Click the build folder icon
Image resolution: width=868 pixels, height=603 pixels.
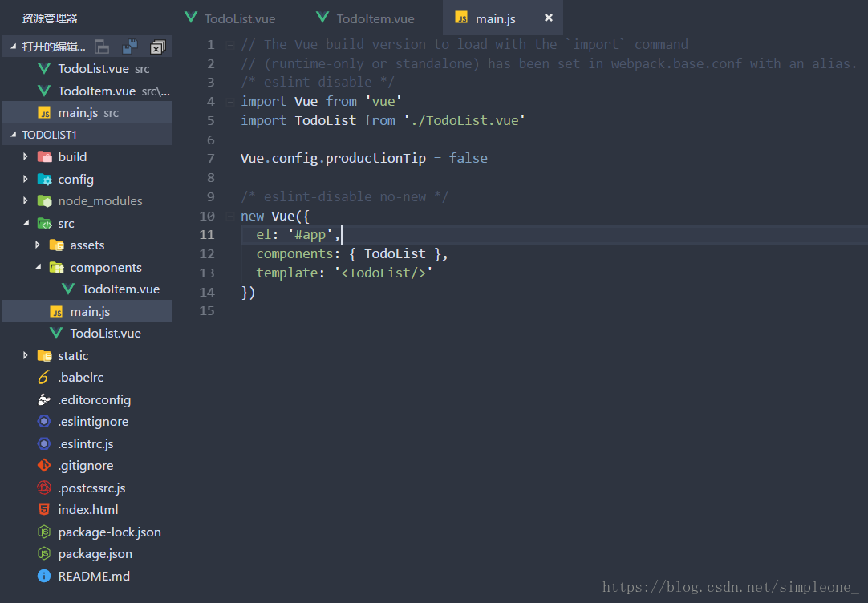coord(44,156)
